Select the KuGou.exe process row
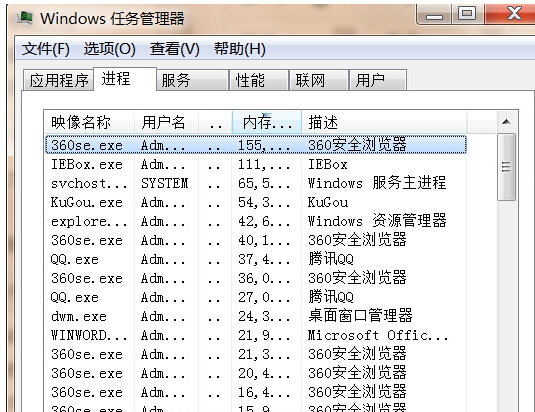This screenshot has height=412, width=535. tap(256, 202)
